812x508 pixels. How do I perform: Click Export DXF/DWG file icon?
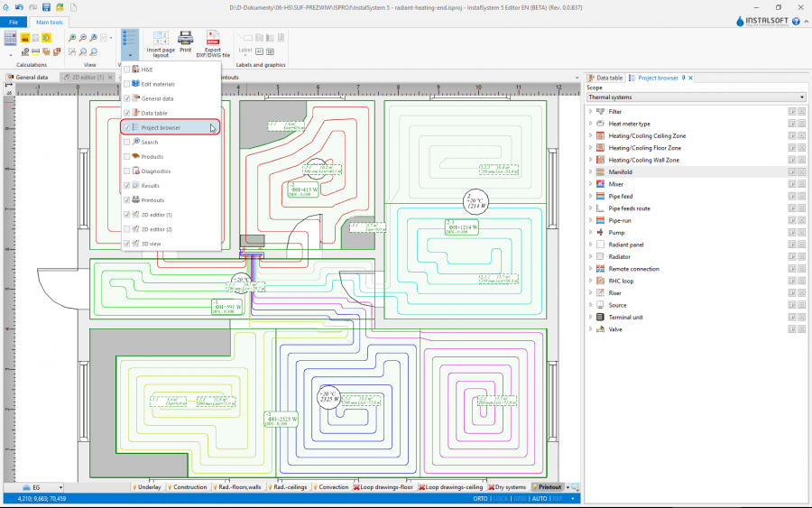213,39
